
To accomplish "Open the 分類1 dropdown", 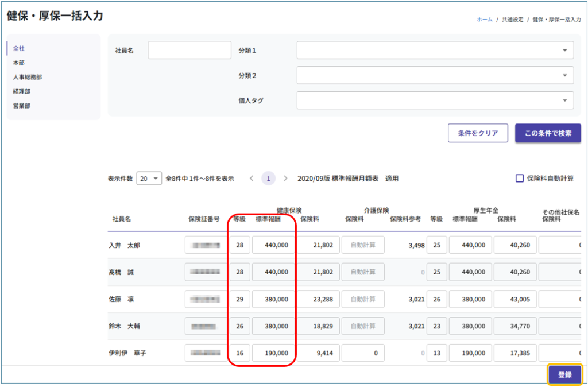I will point(435,50).
